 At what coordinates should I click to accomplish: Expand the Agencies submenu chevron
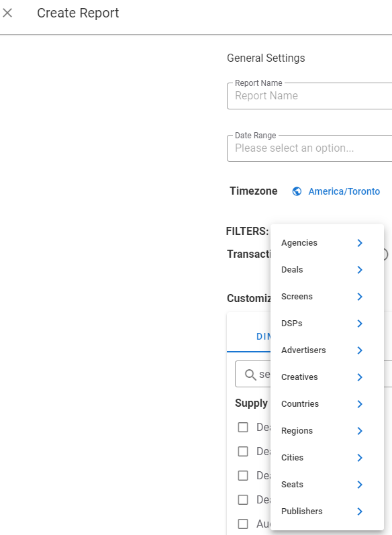[x=360, y=243]
